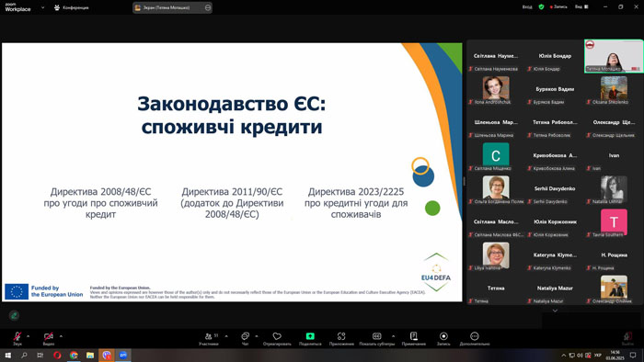Screen dimensions: 644x362
Task: Open the reactions heart icon
Action: pyautogui.click(x=277, y=339)
